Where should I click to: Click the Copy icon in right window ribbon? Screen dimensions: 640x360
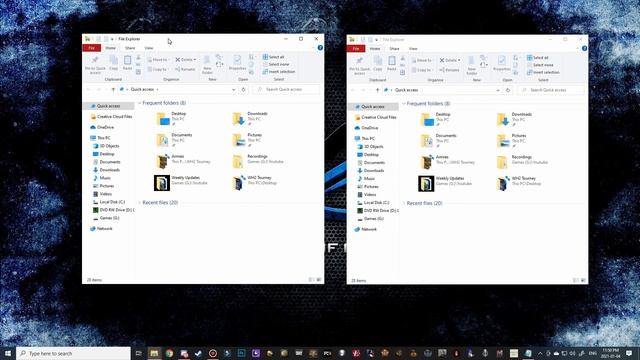point(378,64)
